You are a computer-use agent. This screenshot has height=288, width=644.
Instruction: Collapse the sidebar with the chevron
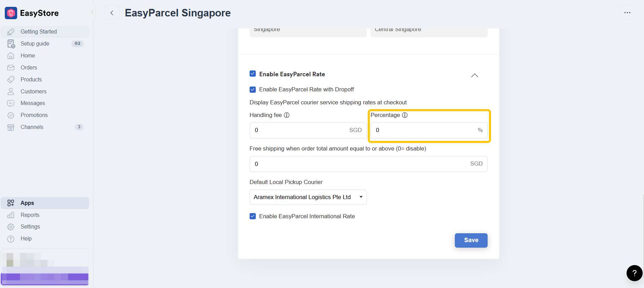tap(92, 13)
